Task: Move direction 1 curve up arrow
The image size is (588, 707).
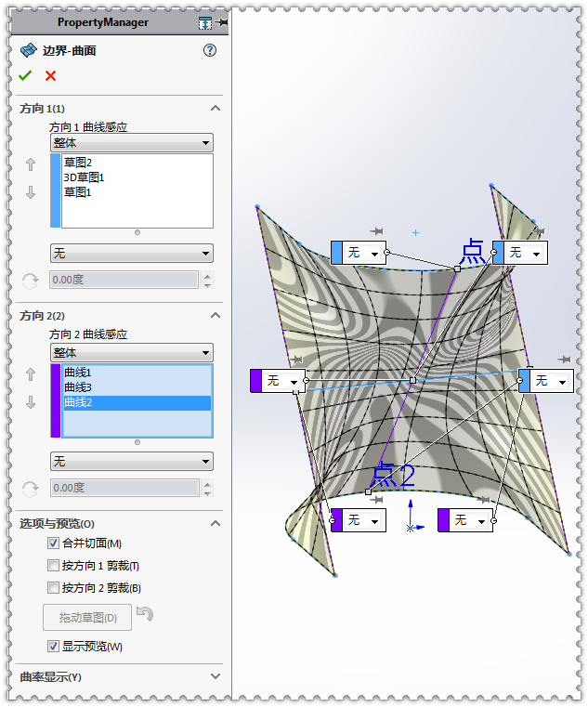Action: (31, 164)
